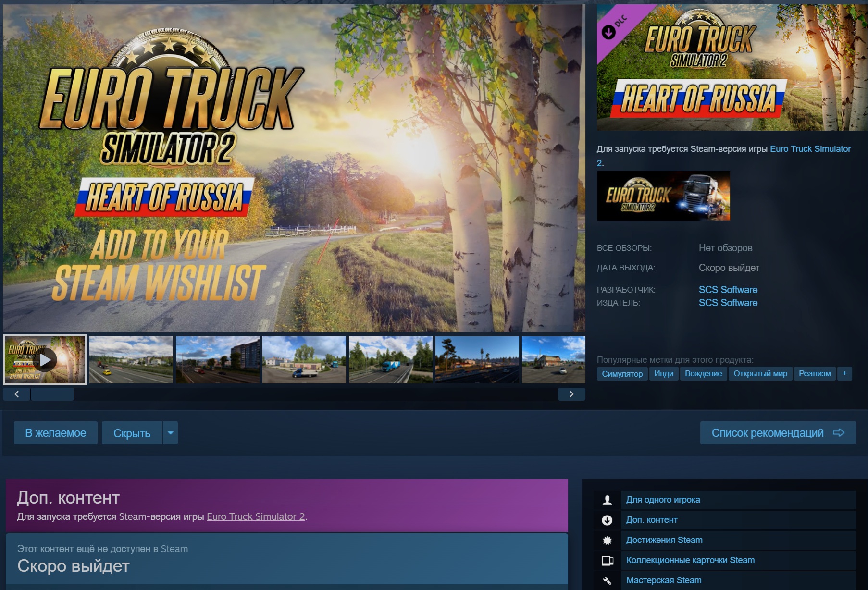This screenshot has width=868, height=590.
Task: Select the 'Вождение' tag
Action: pos(704,374)
